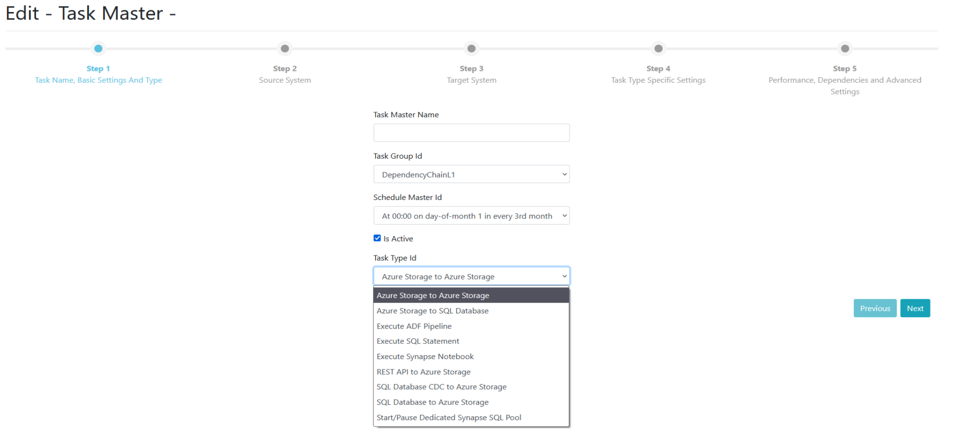Select Azure Storage to Azure Storage option

[471, 295]
